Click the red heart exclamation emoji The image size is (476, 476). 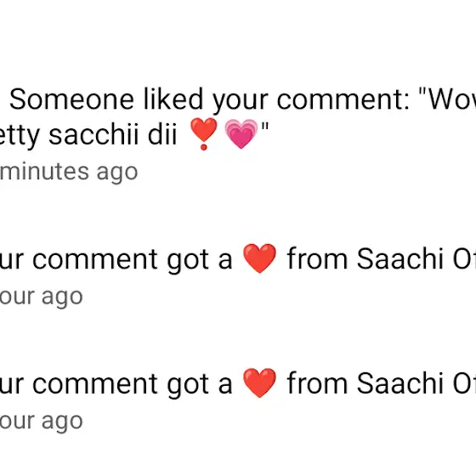point(204,134)
